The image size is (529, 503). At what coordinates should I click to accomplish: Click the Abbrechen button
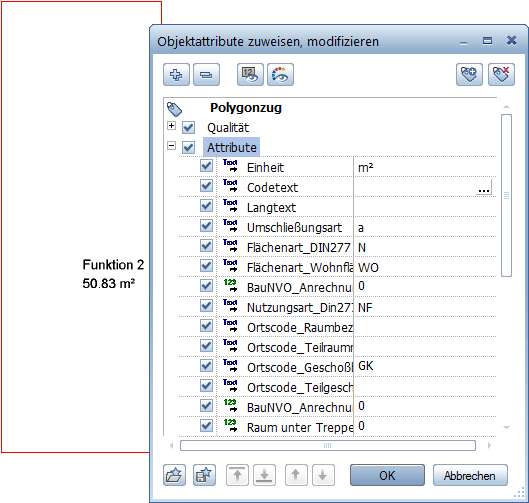tap(470, 475)
